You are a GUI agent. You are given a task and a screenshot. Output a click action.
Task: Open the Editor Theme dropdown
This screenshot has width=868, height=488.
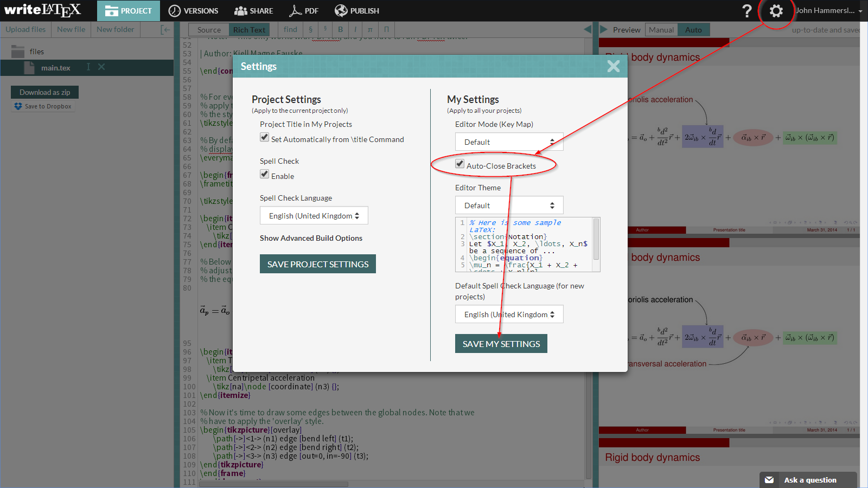[x=509, y=205]
